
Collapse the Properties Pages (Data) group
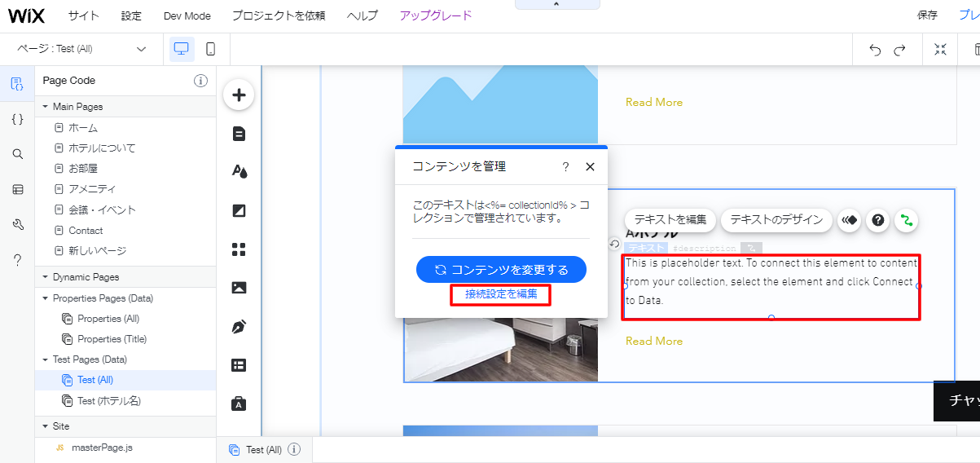point(46,298)
